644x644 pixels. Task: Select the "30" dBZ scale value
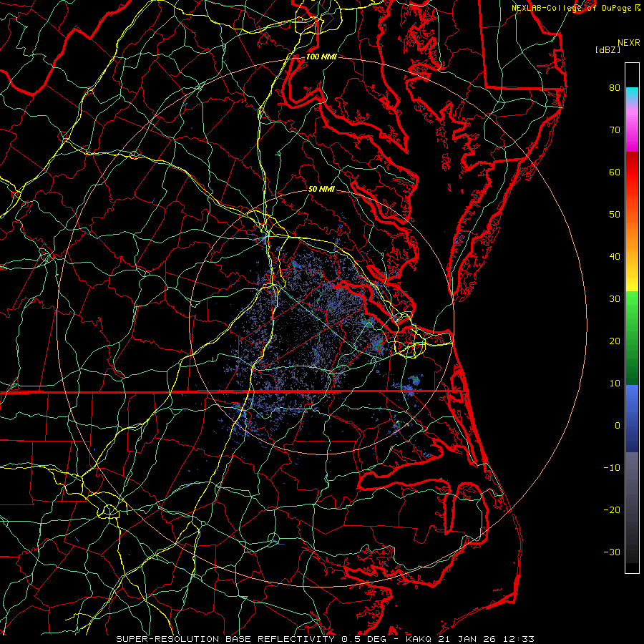[615, 299]
